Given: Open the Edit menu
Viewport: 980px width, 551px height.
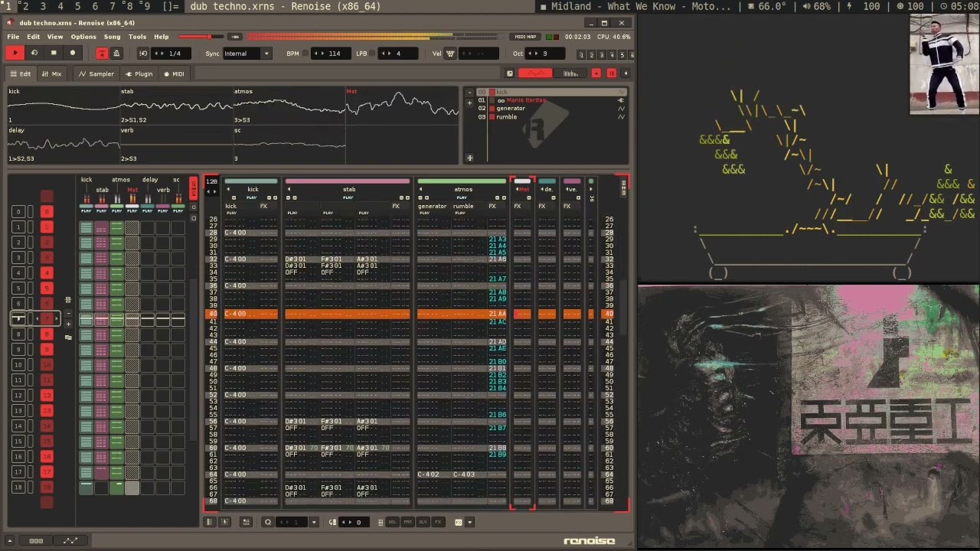Looking at the screenshot, I should point(34,37).
